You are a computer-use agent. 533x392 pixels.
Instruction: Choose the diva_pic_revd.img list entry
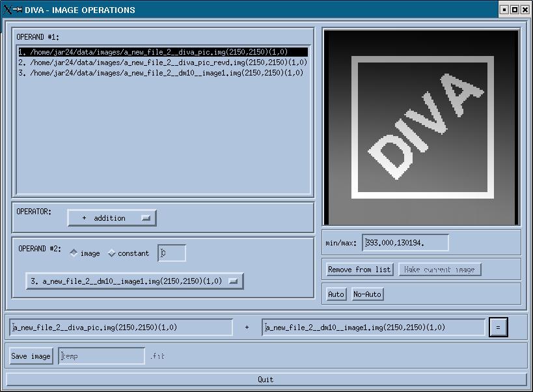[x=162, y=63]
